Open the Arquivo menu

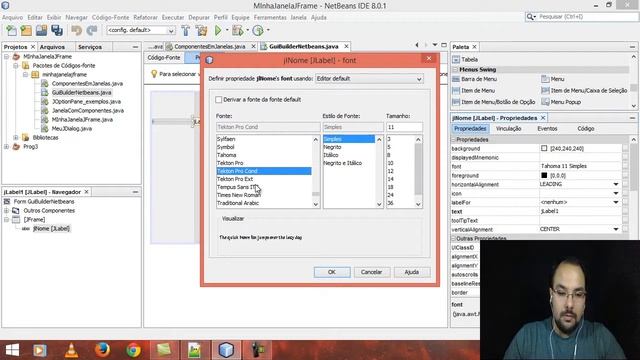pyautogui.click(x=12, y=18)
